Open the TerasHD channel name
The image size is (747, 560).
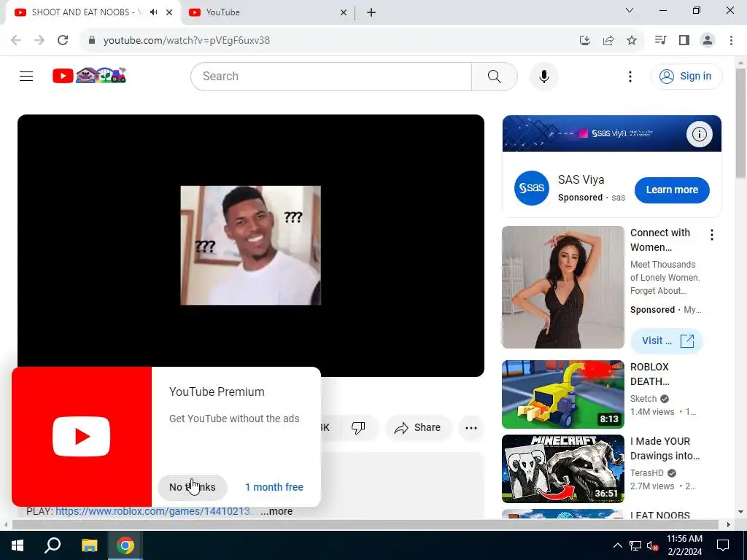tap(646, 472)
